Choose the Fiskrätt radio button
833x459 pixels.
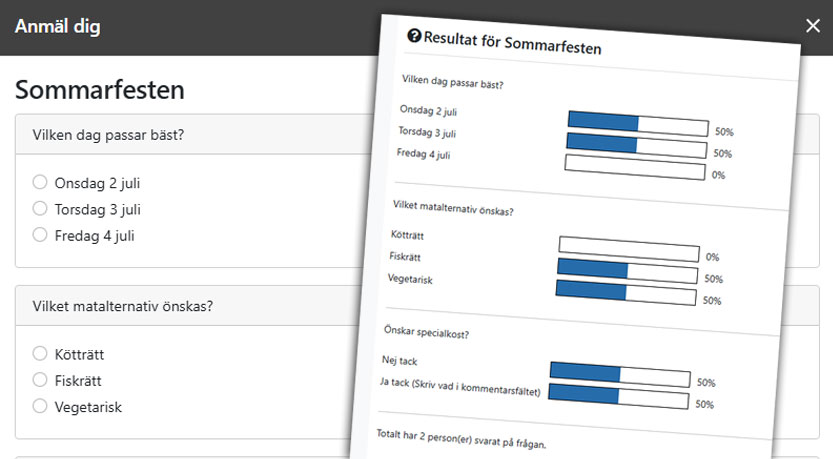pos(40,380)
